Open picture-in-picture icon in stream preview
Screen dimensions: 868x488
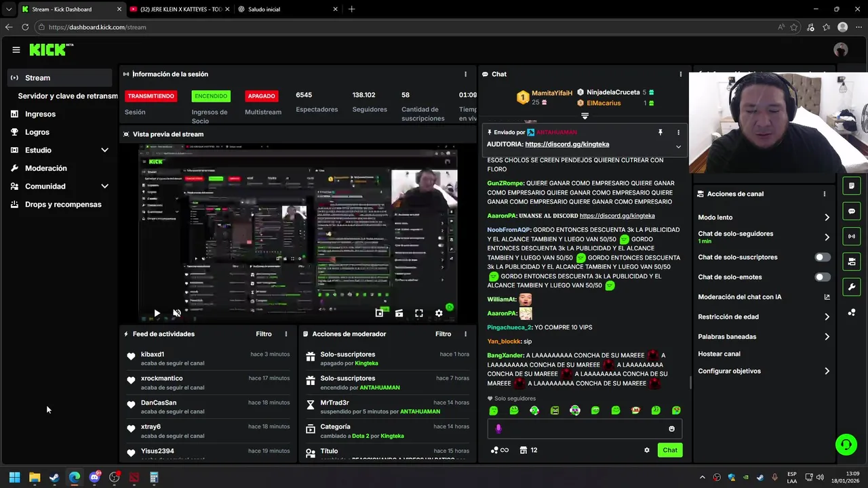[x=379, y=313]
